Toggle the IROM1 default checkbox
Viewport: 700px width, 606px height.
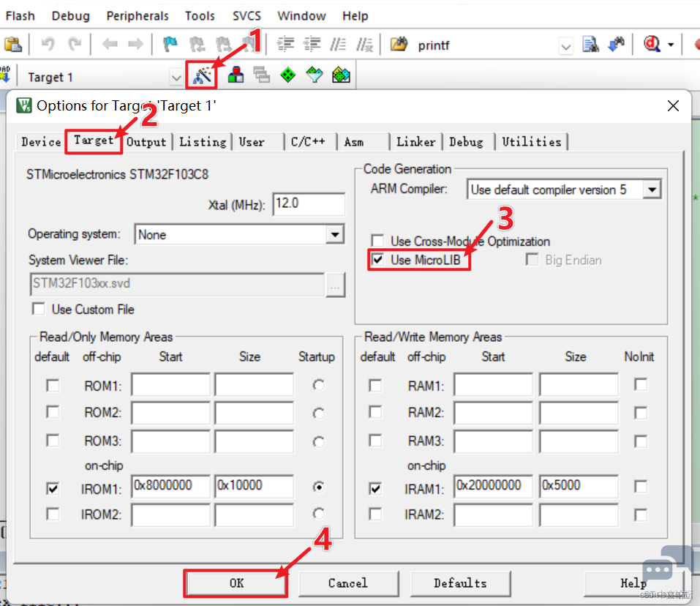pyautogui.click(x=53, y=489)
